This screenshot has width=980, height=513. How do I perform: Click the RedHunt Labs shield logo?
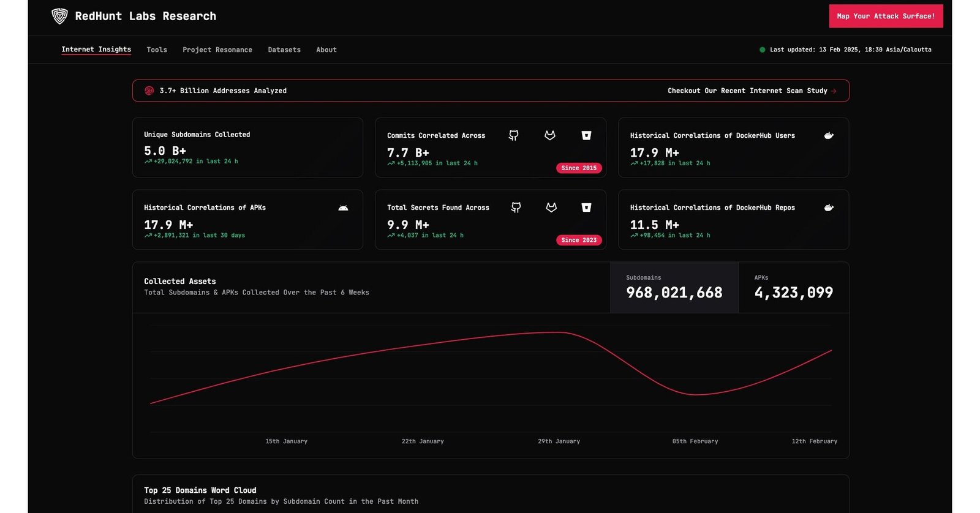tap(59, 16)
